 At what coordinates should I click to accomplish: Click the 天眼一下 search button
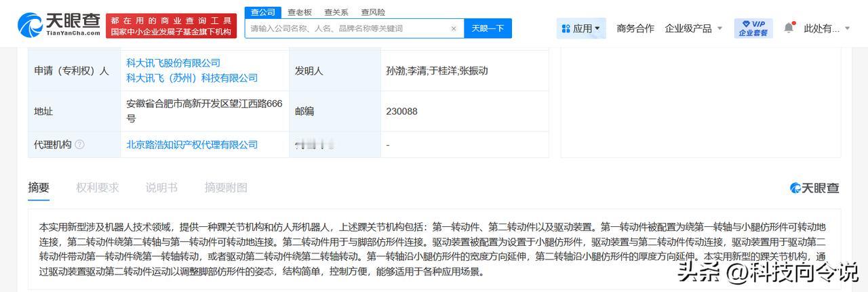(488, 28)
